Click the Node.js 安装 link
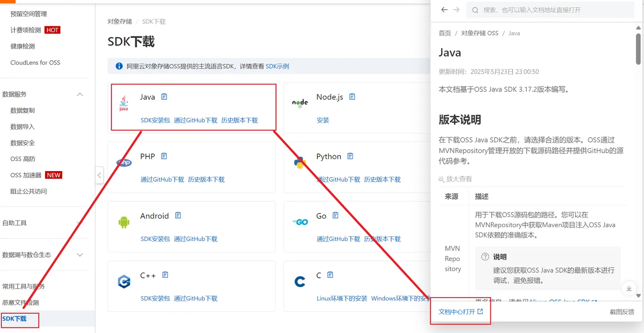This screenshot has width=644, height=333. [323, 120]
